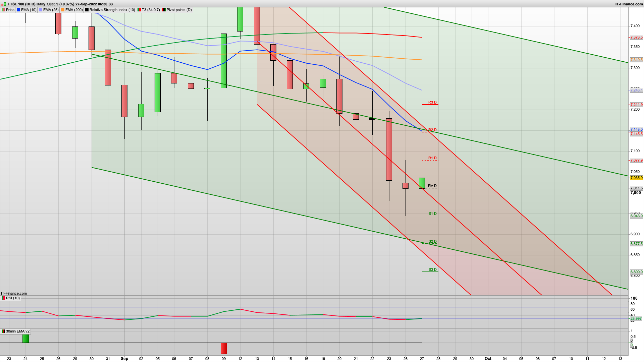Click the IT-Finance.com link at top right
Screen dimensions: 644x362
point(629,4)
